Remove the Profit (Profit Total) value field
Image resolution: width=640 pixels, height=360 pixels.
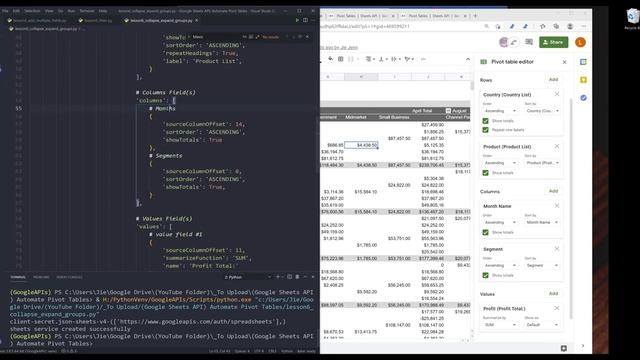(x=557, y=308)
